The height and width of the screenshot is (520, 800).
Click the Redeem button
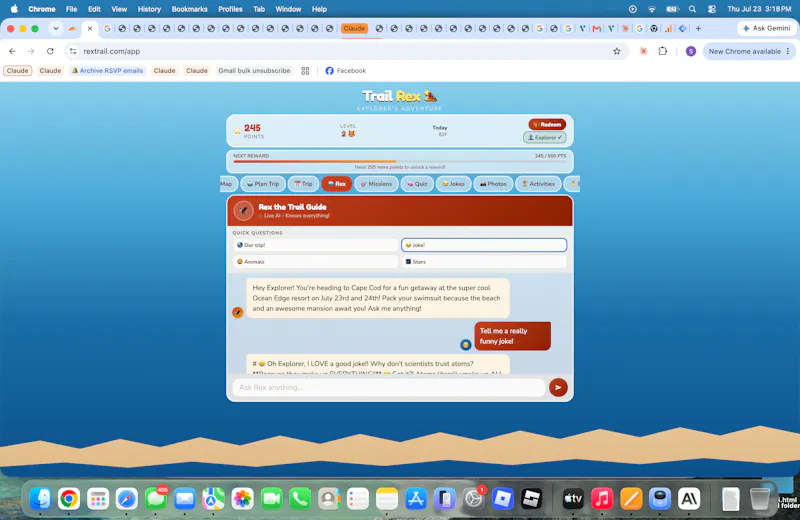pyautogui.click(x=547, y=125)
